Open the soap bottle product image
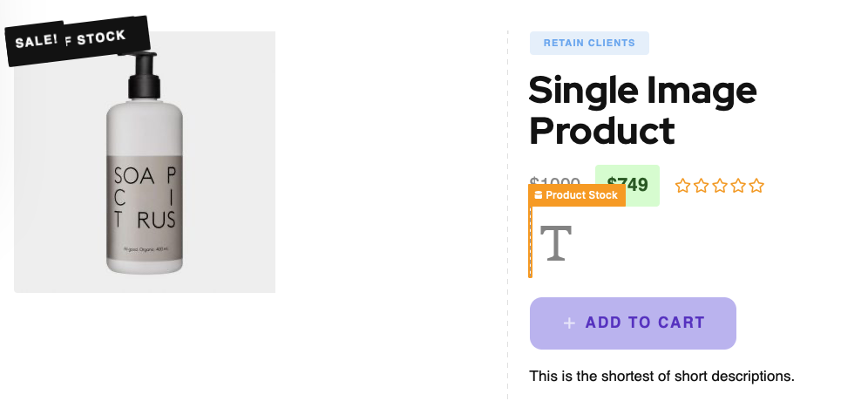 tap(145, 174)
